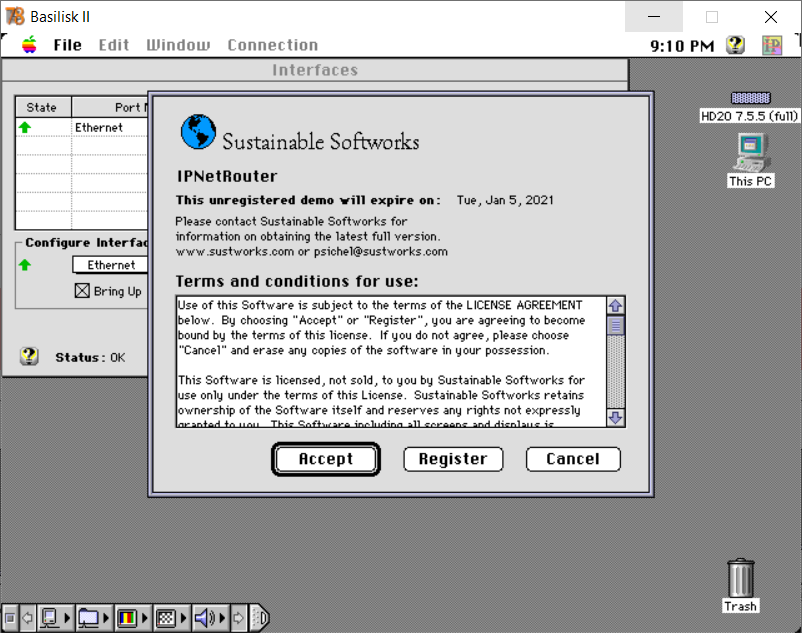Open the File menu
Image resolution: width=802 pixels, height=633 pixels.
click(x=68, y=45)
